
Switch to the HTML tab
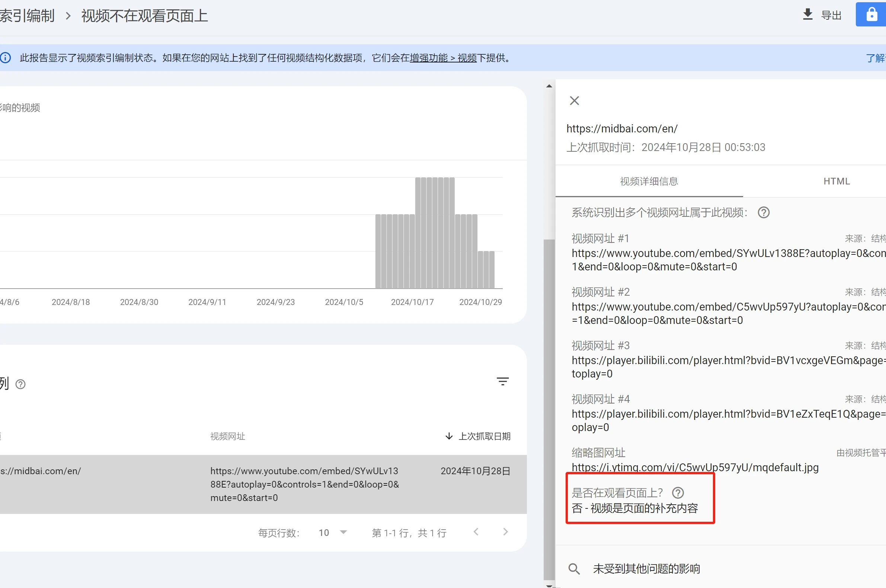836,181
